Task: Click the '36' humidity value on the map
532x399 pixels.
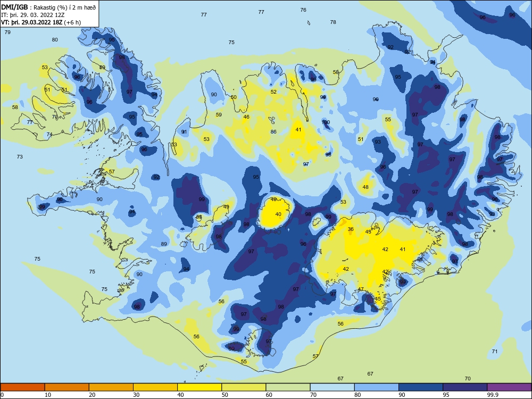Action: click(x=351, y=229)
